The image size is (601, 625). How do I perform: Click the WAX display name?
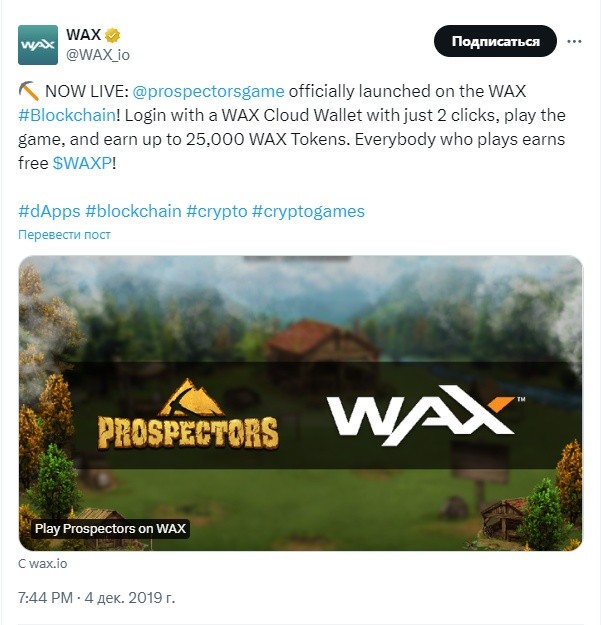83,35
